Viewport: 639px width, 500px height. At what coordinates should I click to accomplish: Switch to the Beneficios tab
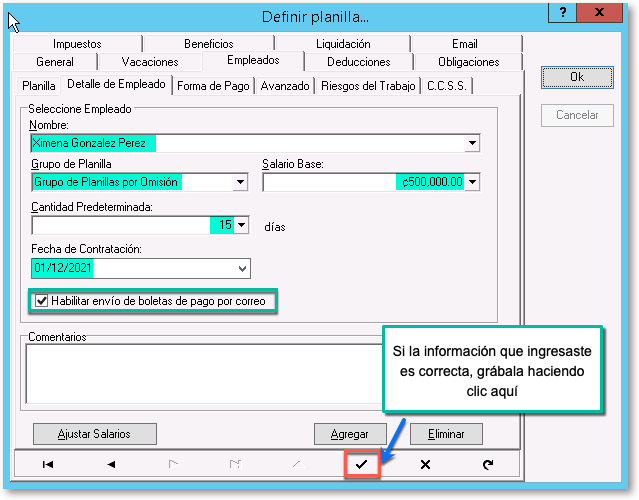coord(209,44)
